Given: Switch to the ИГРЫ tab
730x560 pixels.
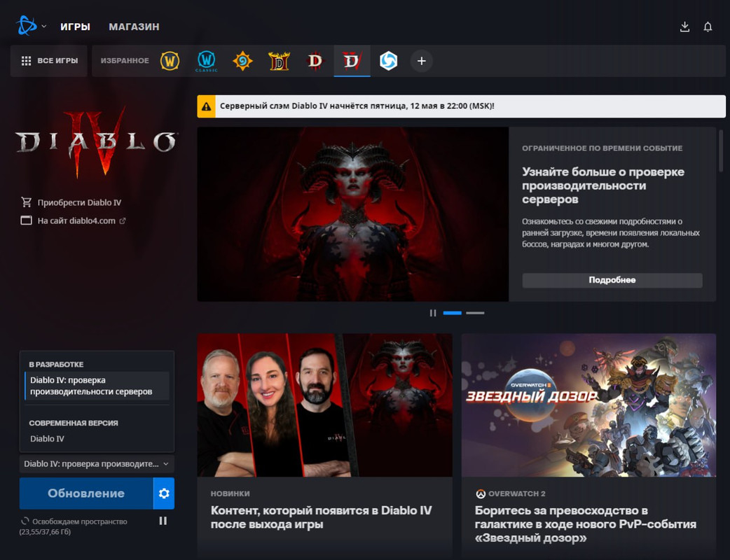Looking at the screenshot, I should (75, 27).
